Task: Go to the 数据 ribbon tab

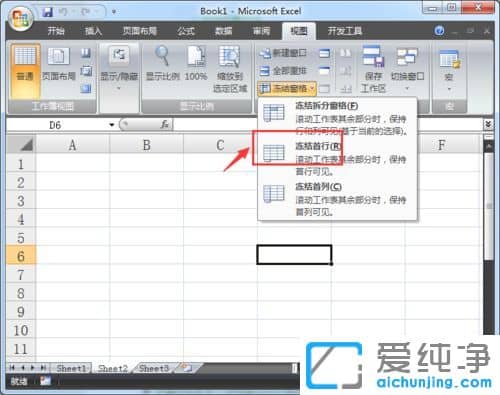Action: pos(223,31)
